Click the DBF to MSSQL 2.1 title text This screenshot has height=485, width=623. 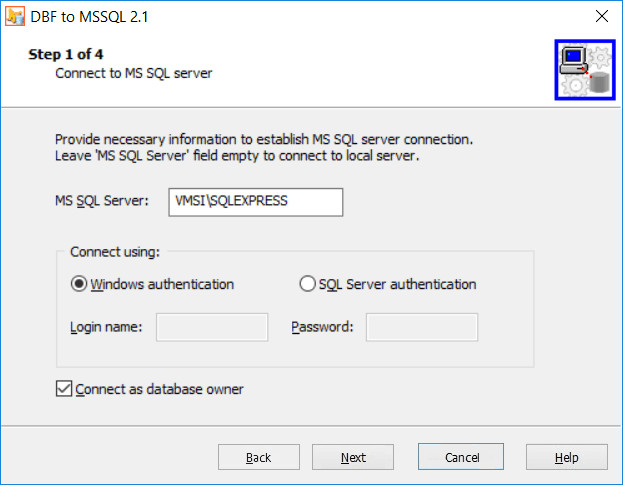[x=89, y=17]
